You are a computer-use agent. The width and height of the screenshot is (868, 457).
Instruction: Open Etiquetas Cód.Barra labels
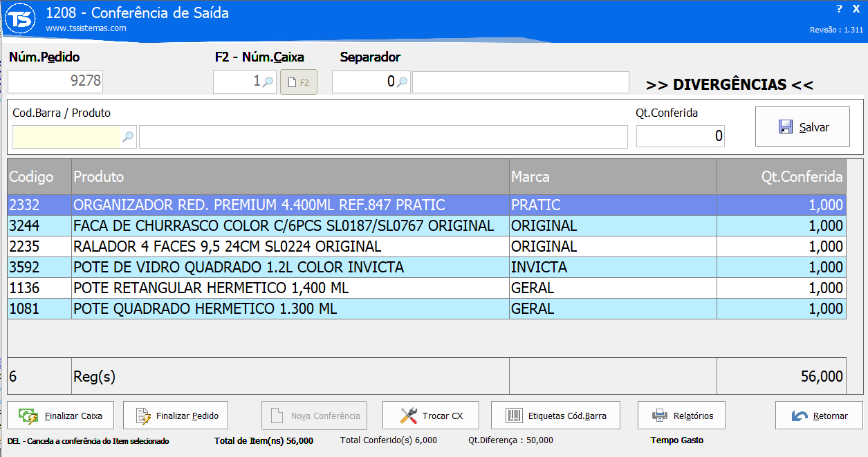(555, 416)
